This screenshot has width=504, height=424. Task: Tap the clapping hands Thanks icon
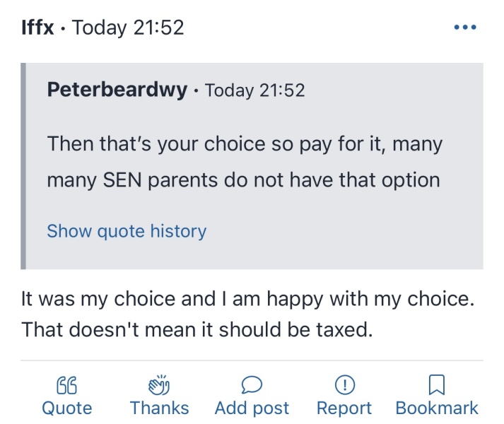point(159,385)
